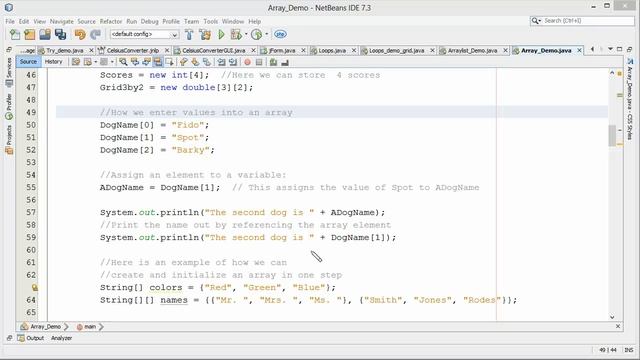This screenshot has height=360, width=640.
Task: Maximize the editor window button
Action: (x=620, y=50)
